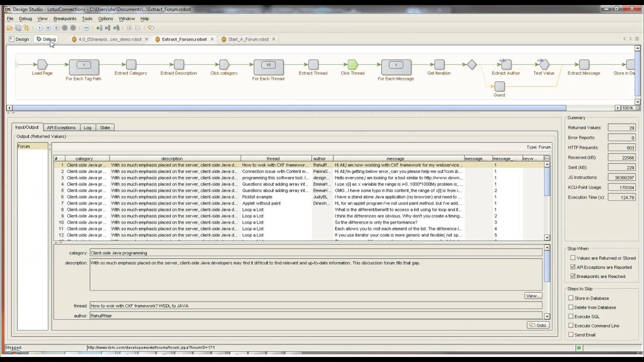Click the greyed-out Stop toolbar icon
This screenshot has height=362, width=644.
73,28
